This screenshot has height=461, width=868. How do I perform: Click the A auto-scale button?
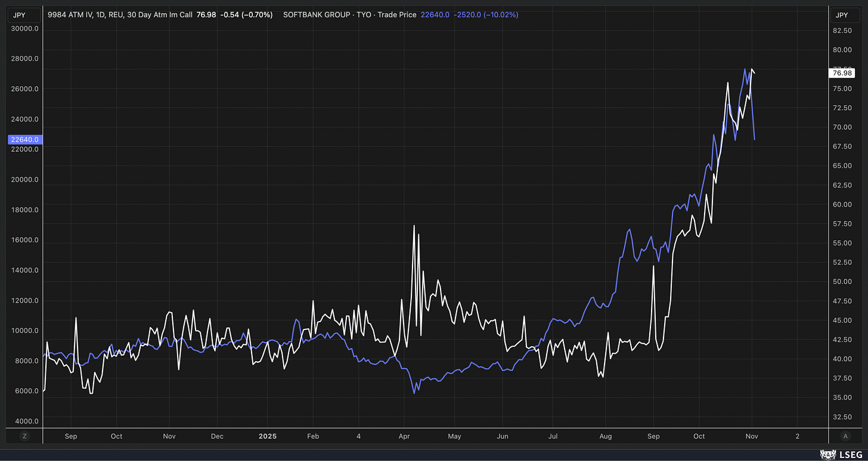pos(845,436)
